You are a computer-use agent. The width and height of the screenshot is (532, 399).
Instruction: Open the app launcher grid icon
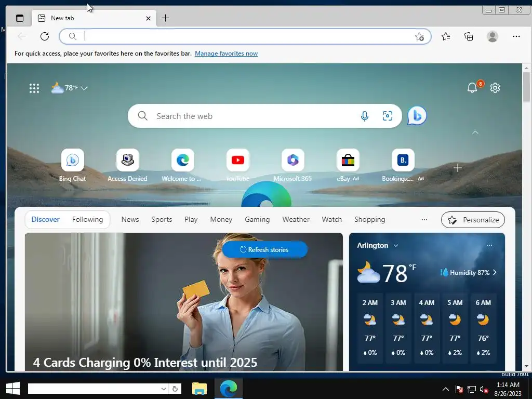pos(34,88)
